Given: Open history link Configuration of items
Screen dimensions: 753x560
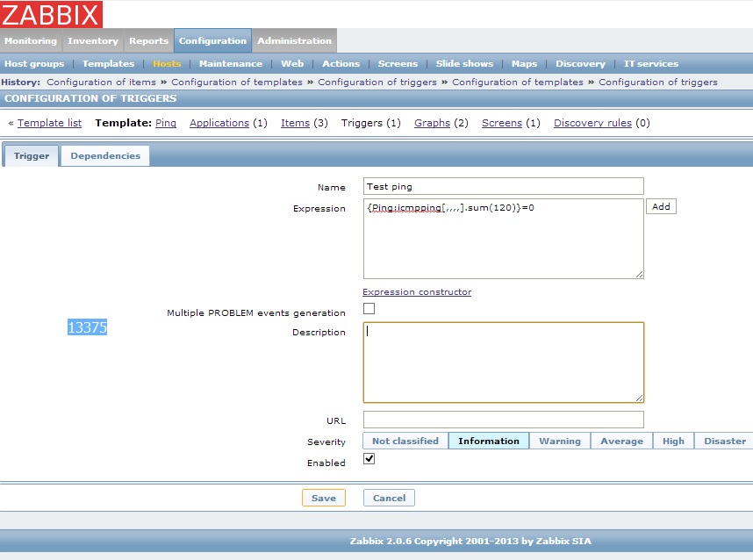Looking at the screenshot, I should [x=101, y=83].
